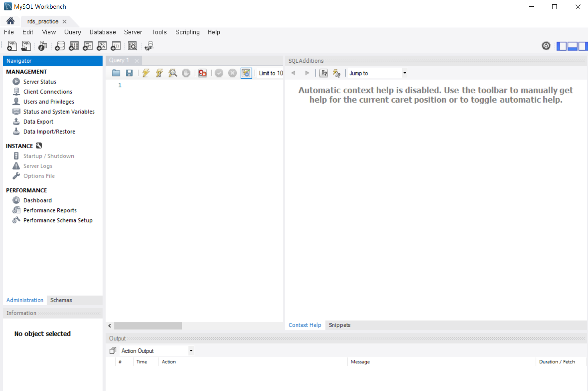Image resolution: width=588 pixels, height=391 pixels.
Task: Create a new SQL tab
Action: (x=12, y=46)
